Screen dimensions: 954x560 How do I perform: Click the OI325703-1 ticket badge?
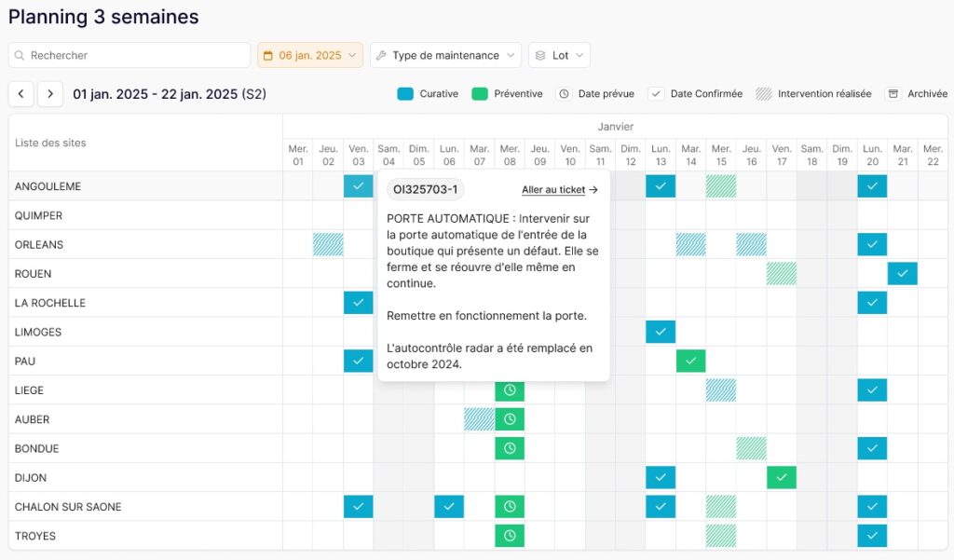pos(425,189)
